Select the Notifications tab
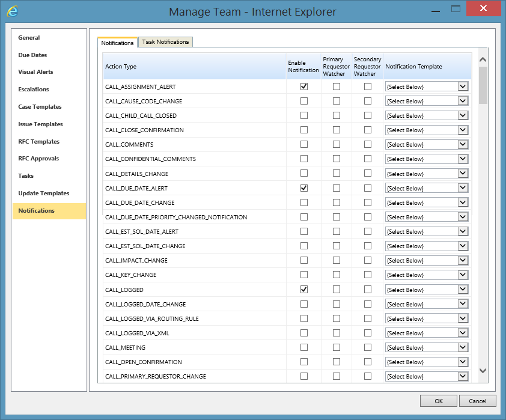The image size is (506, 420). pos(117,43)
